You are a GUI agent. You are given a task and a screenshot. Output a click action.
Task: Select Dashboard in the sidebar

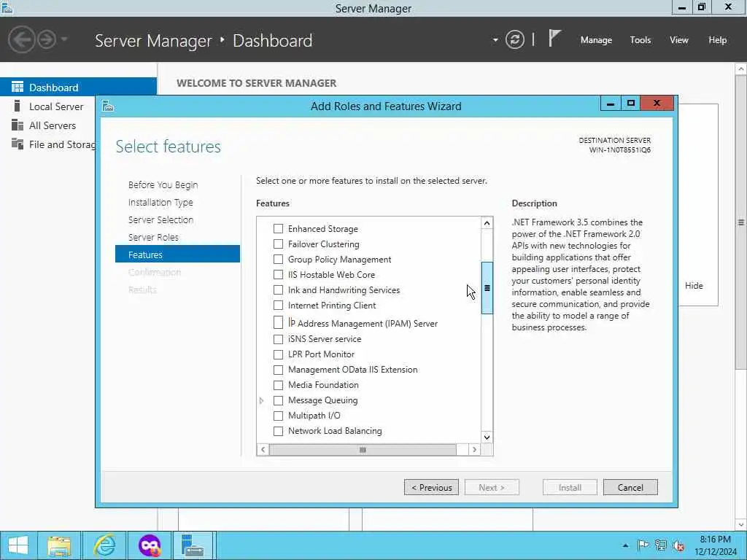click(78, 87)
